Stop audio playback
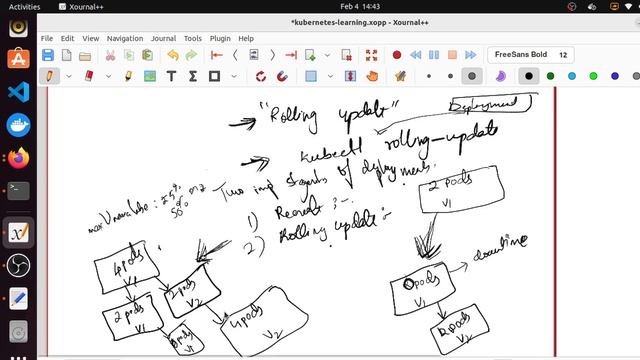This screenshot has width=640, height=360. (x=452, y=55)
